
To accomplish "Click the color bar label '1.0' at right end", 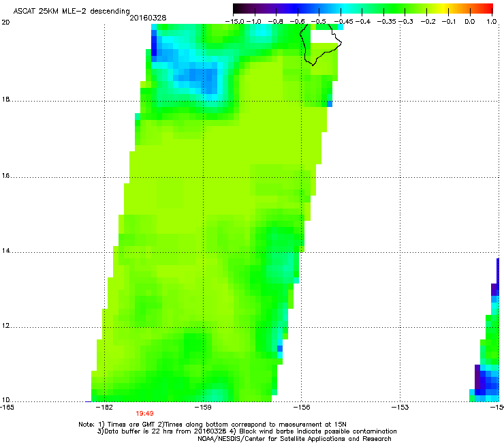I will pyautogui.click(x=492, y=22).
